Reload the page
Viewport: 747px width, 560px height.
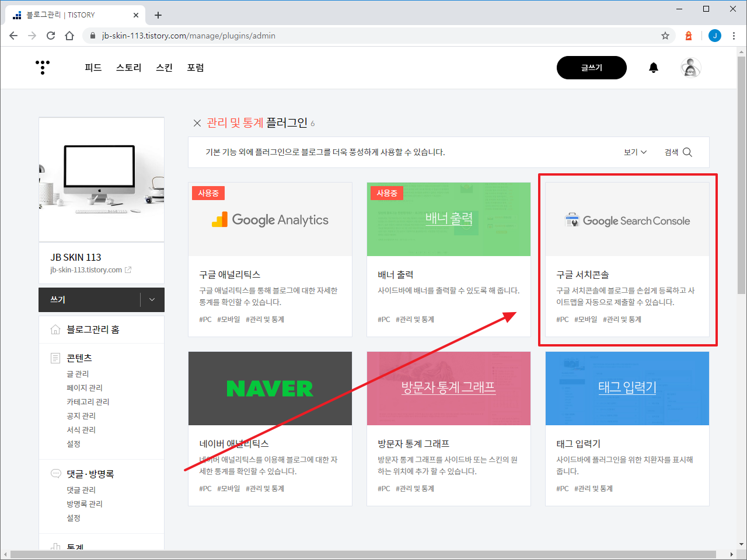click(51, 36)
